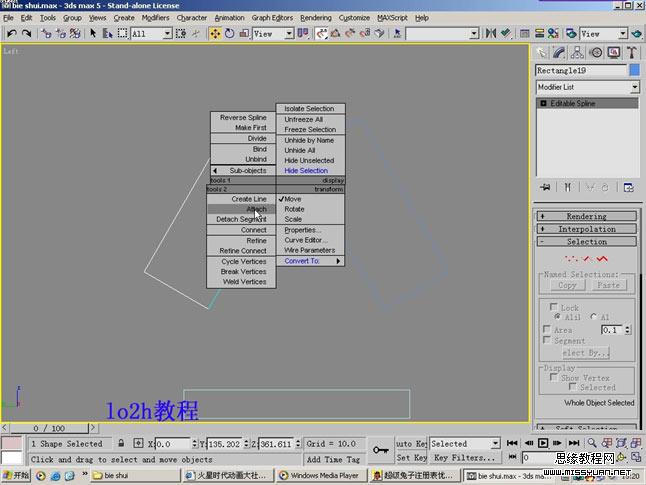The width and height of the screenshot is (646, 485).
Task: Switch to the Create command panel tab
Action: coord(541,52)
